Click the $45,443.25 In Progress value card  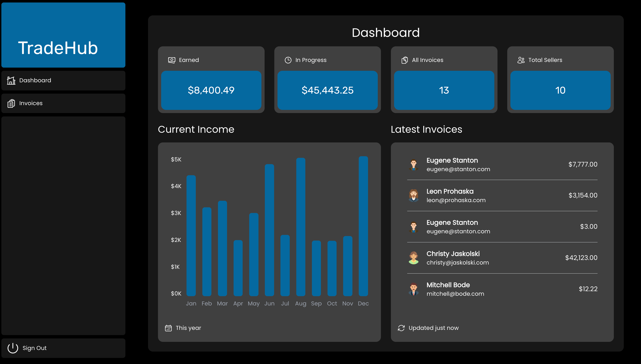click(x=327, y=90)
